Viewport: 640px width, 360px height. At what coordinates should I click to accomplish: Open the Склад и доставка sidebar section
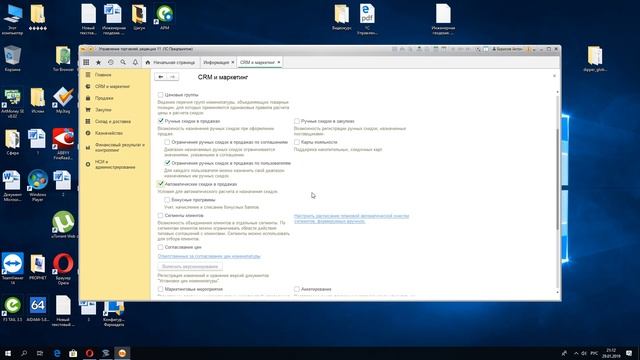pos(113,122)
